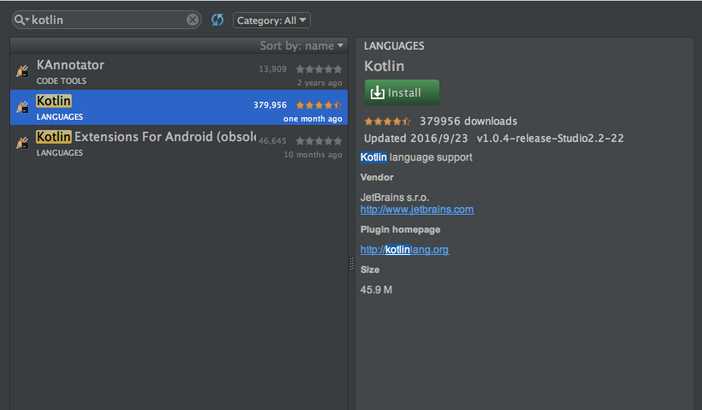702x410 pixels.
Task: Click the 'one month ago' text
Action: click(x=312, y=119)
